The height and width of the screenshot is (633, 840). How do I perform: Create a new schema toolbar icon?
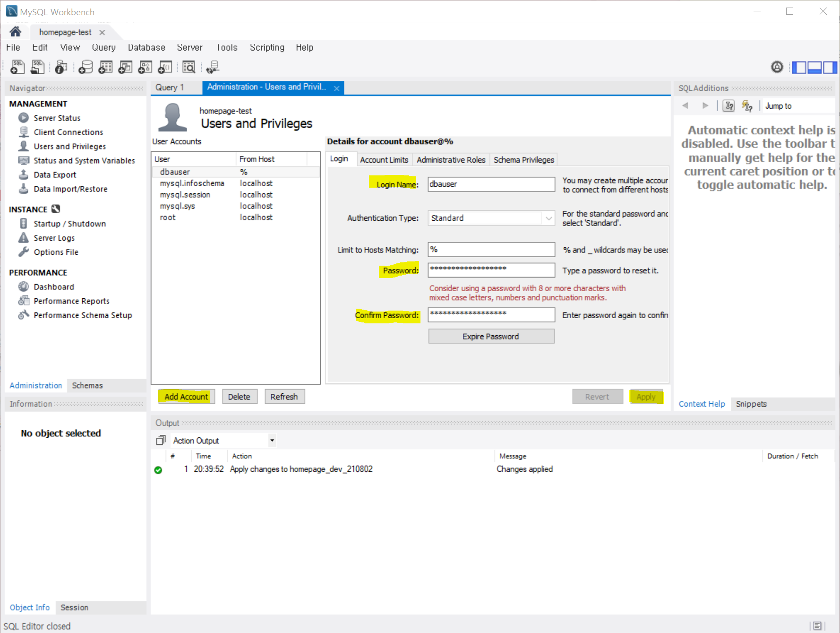(86, 67)
